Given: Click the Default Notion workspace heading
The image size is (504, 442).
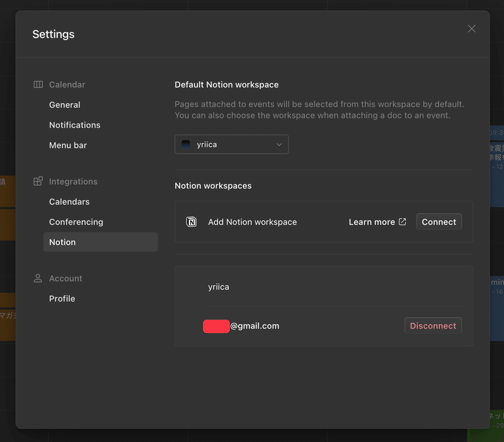Looking at the screenshot, I should point(227,84).
